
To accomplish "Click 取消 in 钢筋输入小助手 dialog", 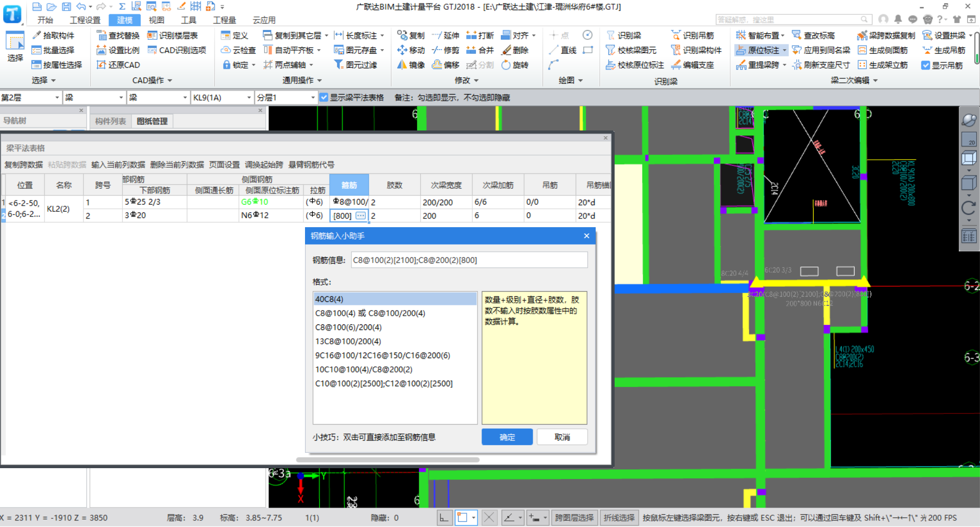I will coord(562,437).
